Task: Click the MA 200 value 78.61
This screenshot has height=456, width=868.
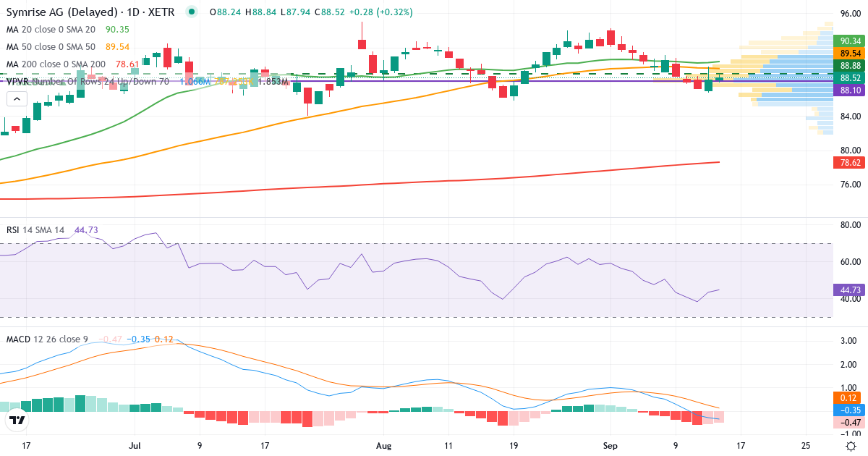Action: click(x=127, y=64)
